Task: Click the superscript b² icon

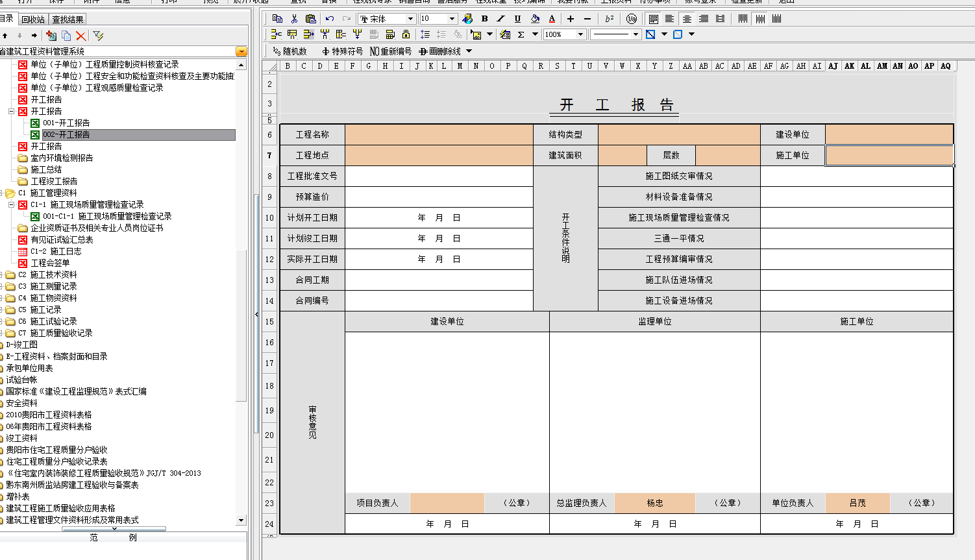Action: pyautogui.click(x=609, y=19)
